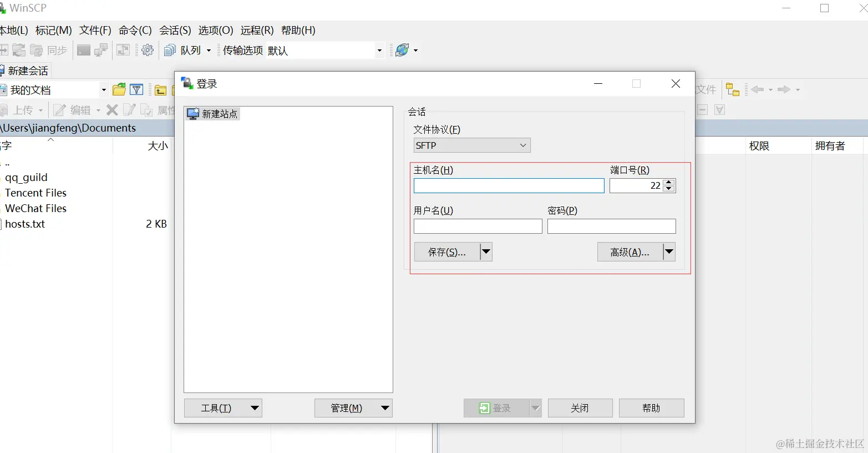Click the red X delete icon
Image resolution: width=868 pixels, height=453 pixels.
tap(112, 110)
